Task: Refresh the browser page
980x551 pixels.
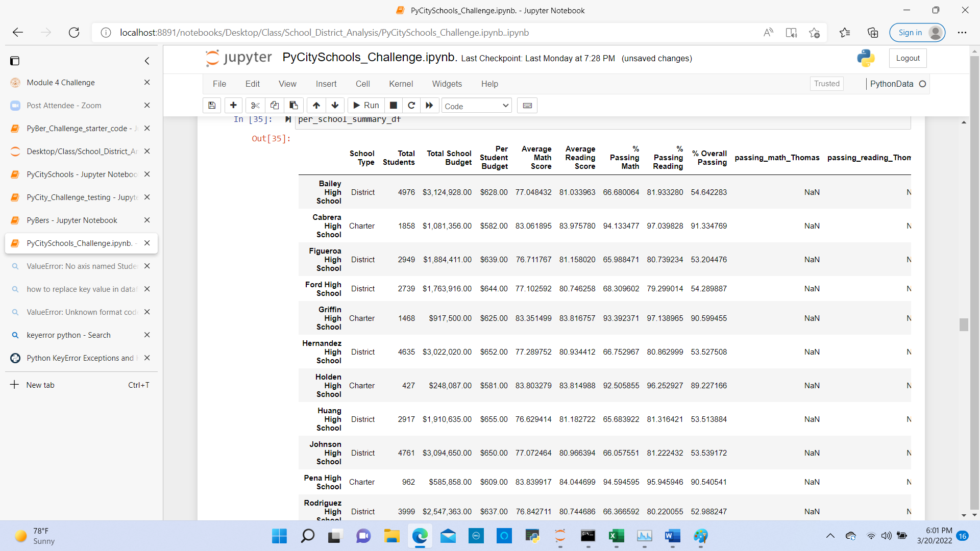Action: pos(74,33)
